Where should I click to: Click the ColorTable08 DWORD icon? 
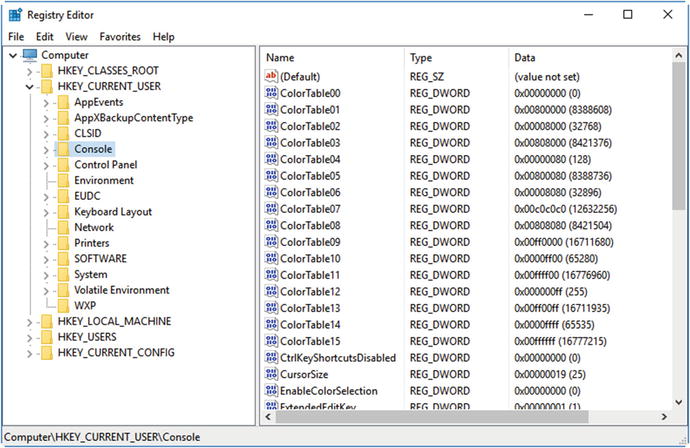coord(271,225)
